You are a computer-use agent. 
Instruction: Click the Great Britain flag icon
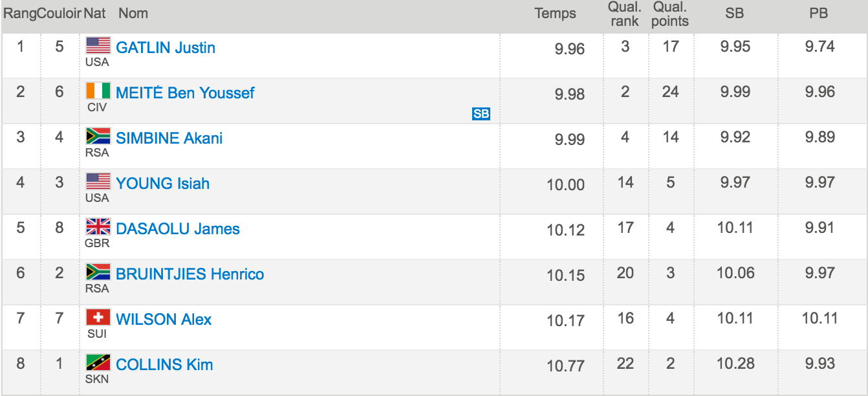98,226
